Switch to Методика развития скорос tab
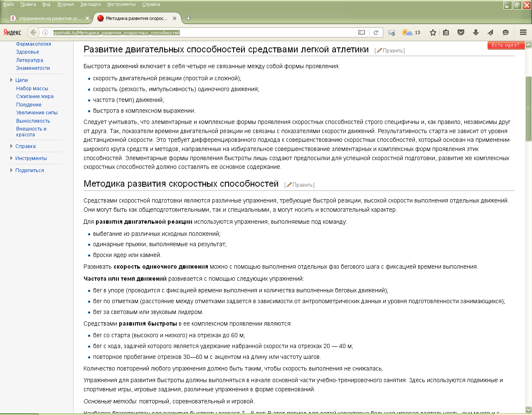Screen dimensions: 532x415 [136, 18]
